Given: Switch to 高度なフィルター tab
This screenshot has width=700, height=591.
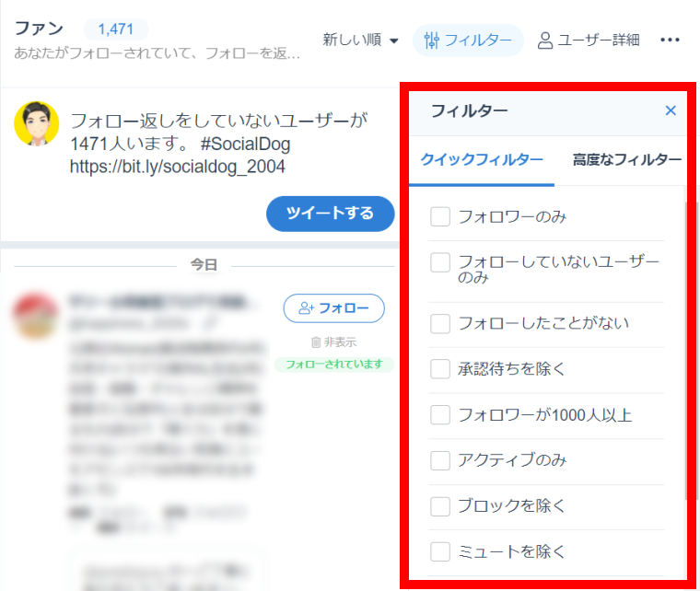Looking at the screenshot, I should coord(626,160).
